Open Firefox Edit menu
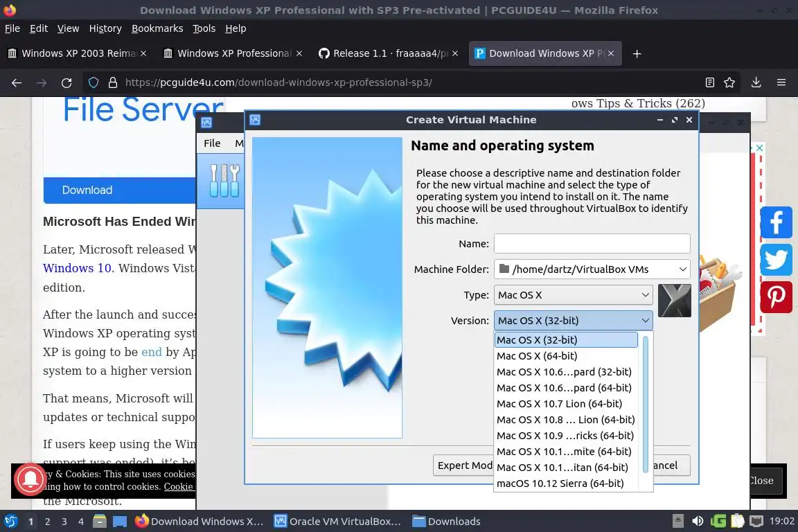Image resolution: width=798 pixels, height=532 pixels. (x=39, y=28)
